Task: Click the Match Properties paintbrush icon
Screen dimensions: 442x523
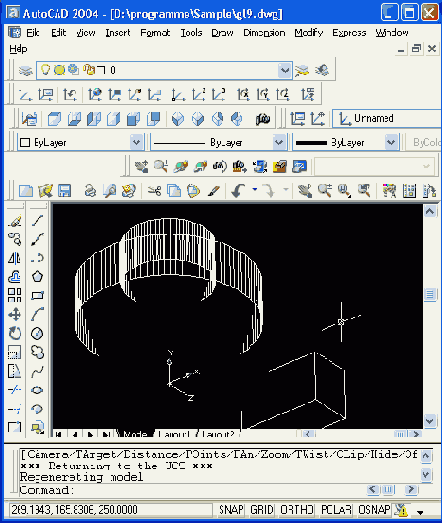Action: (x=213, y=191)
